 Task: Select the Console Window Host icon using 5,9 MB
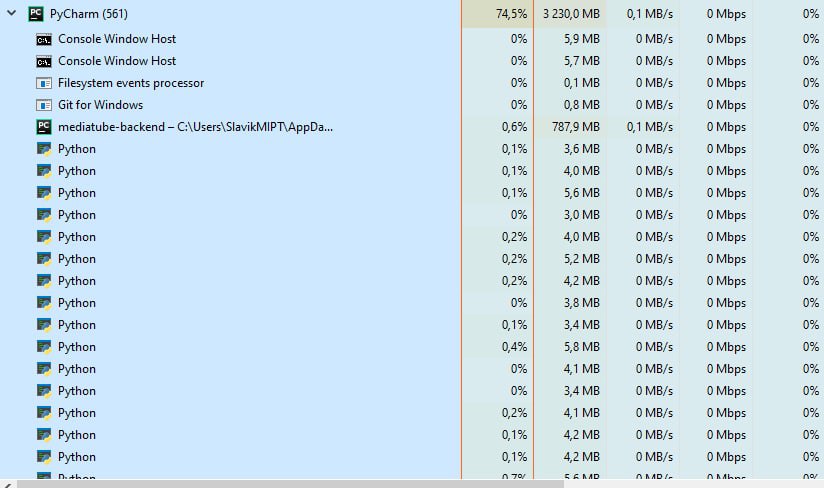point(44,39)
